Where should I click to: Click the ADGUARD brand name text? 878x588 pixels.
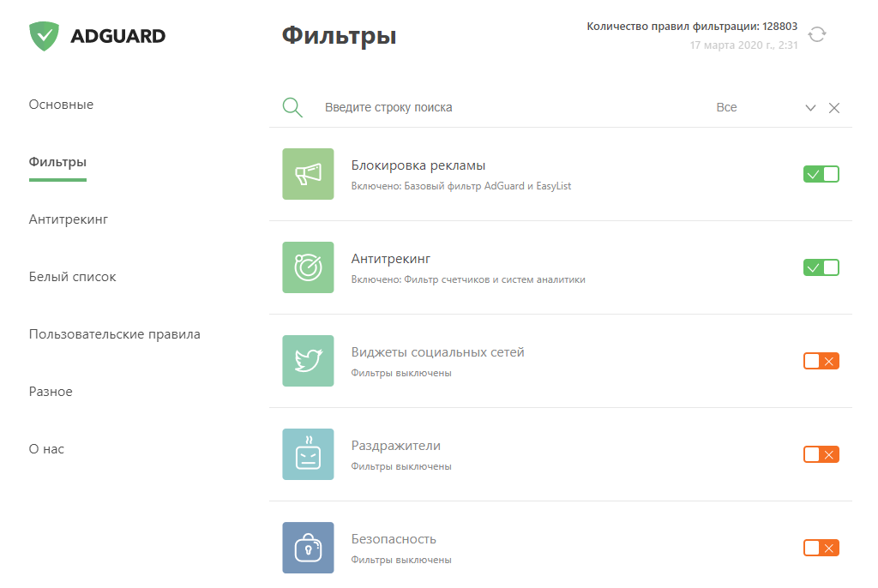click(117, 36)
